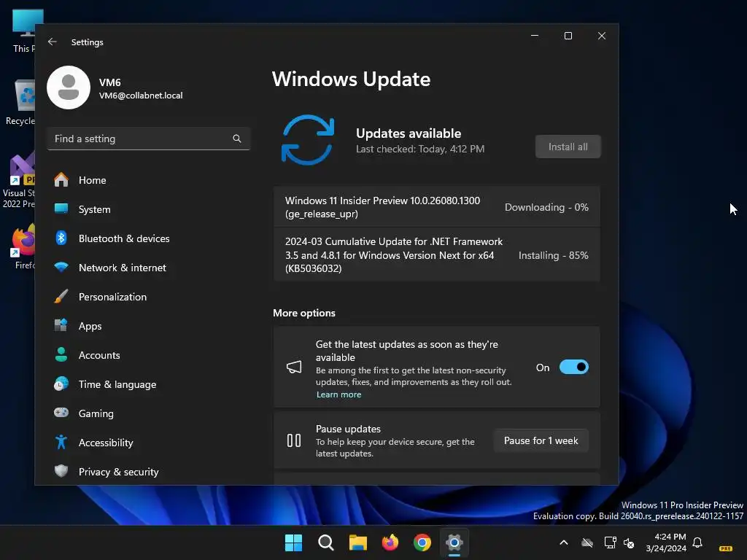Open the Learn more link
Image resolution: width=747 pixels, height=560 pixels.
[338, 394]
